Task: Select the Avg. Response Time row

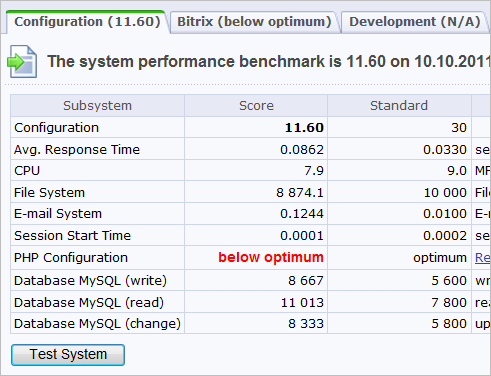Action: click(x=250, y=149)
